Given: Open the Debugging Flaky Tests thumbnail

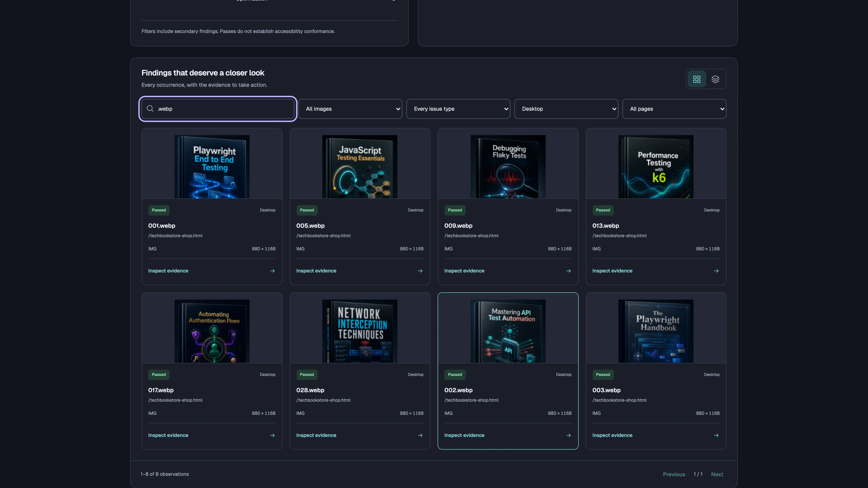Looking at the screenshot, I should click(x=508, y=167).
